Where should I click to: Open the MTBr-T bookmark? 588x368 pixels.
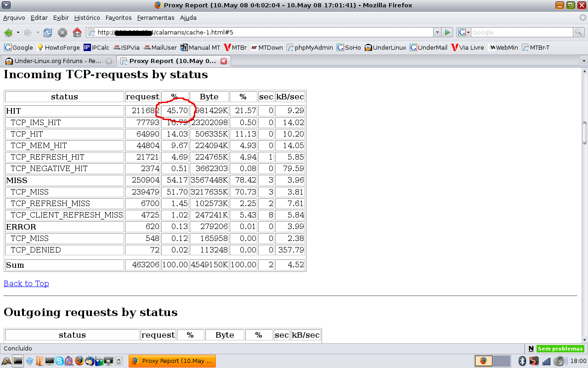click(536, 47)
